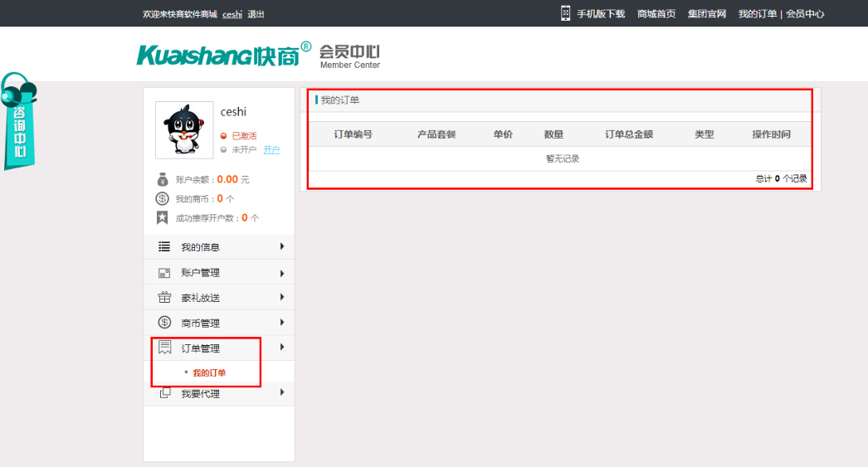Viewport: 868px width, 467px height.
Task: Select 我的订单 in the sidebar submenu
Action: [209, 373]
